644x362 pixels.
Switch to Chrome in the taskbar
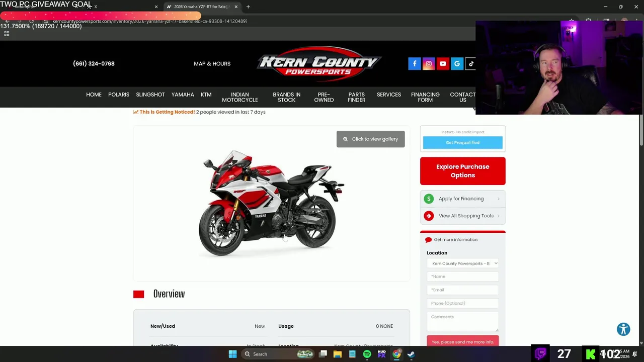point(396,354)
